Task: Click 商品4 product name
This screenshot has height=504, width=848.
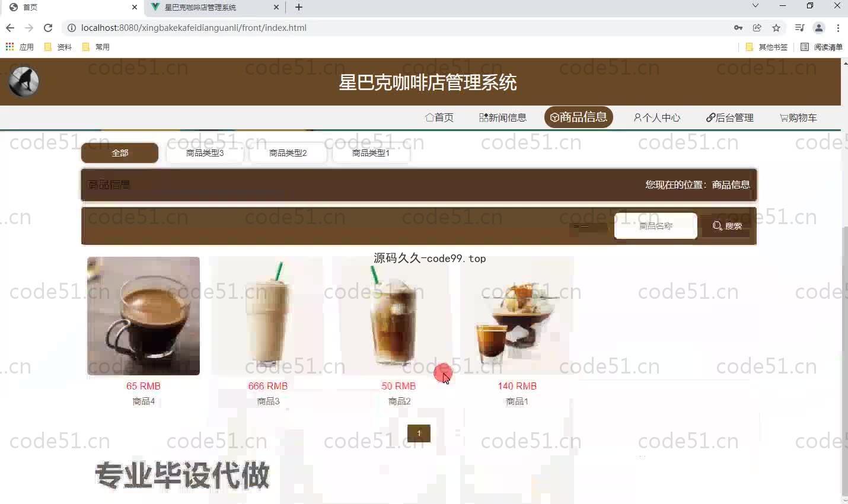Action: pos(144,401)
